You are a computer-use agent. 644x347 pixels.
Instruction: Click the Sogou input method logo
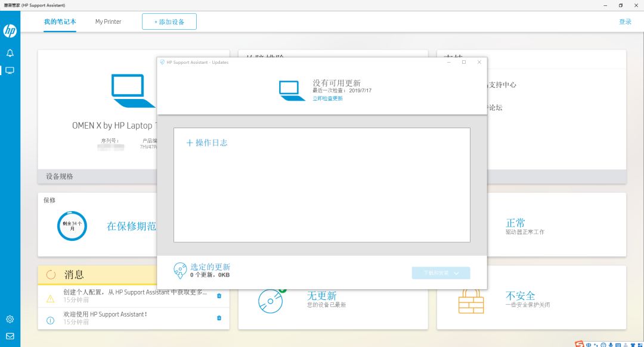point(579,344)
